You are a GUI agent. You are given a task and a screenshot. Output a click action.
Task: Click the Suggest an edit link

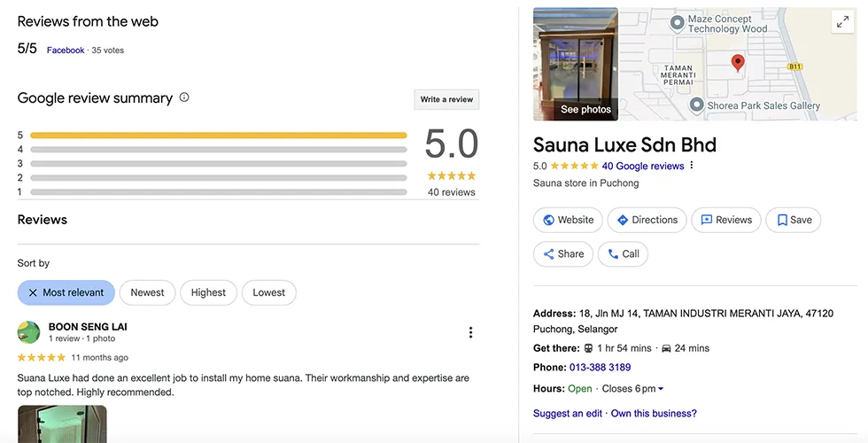pyautogui.click(x=568, y=414)
